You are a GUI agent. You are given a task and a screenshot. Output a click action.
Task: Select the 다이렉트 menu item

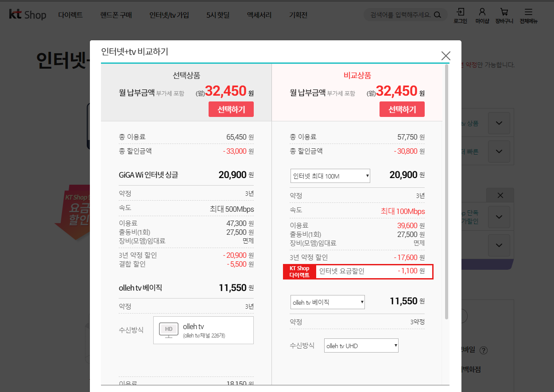coord(70,15)
